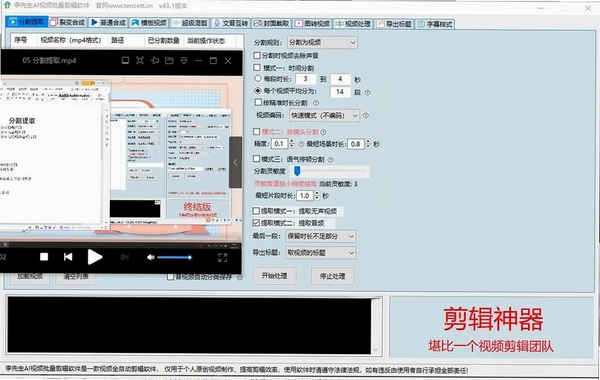Click the 停止处理 button
Image resolution: width=600 pixels, height=380 pixels.
[x=332, y=276]
